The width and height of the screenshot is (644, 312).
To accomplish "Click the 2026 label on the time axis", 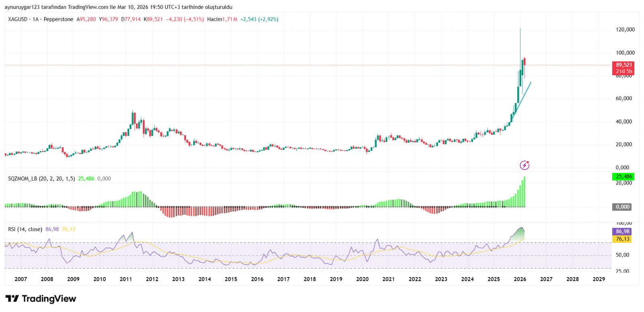I will (x=520, y=279).
